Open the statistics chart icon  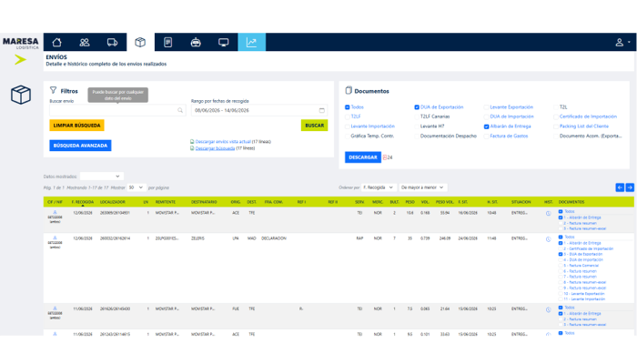pos(251,42)
